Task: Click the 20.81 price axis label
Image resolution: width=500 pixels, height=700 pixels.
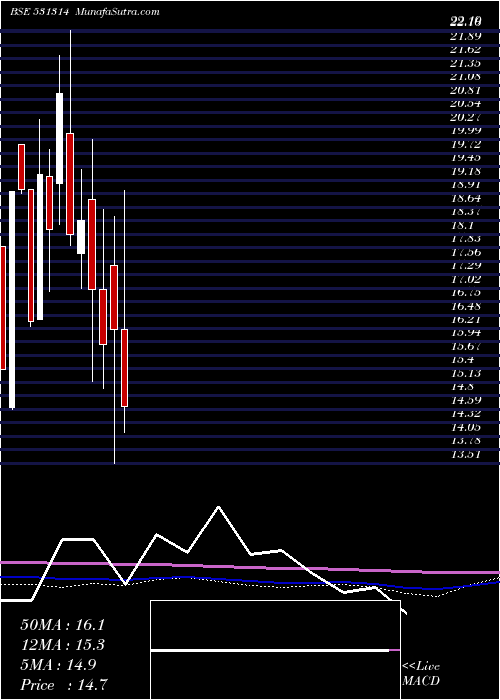Action: [x=466, y=90]
